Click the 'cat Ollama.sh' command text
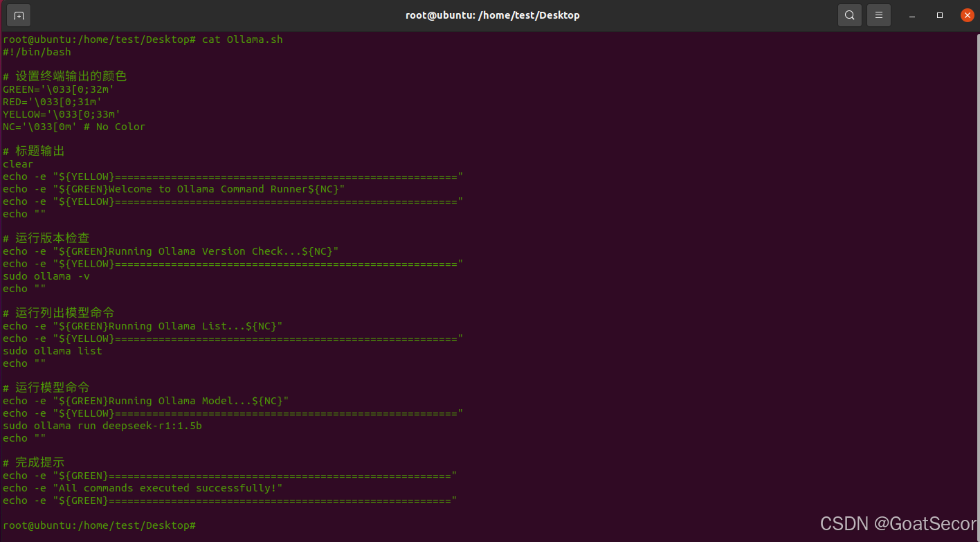This screenshot has height=542, width=980. pos(242,39)
